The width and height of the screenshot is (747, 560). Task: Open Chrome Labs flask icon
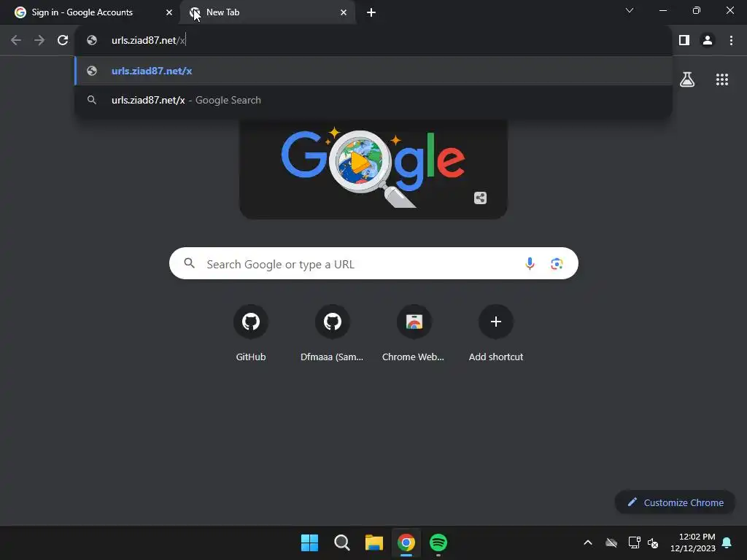(687, 79)
